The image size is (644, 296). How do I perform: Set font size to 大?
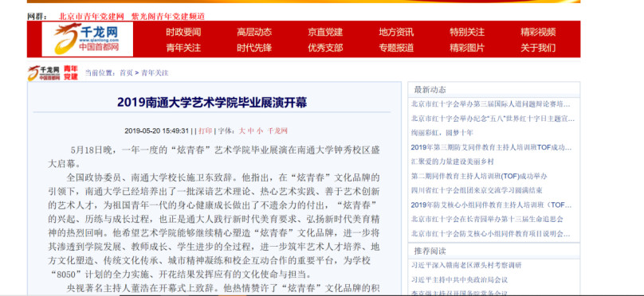point(242,130)
